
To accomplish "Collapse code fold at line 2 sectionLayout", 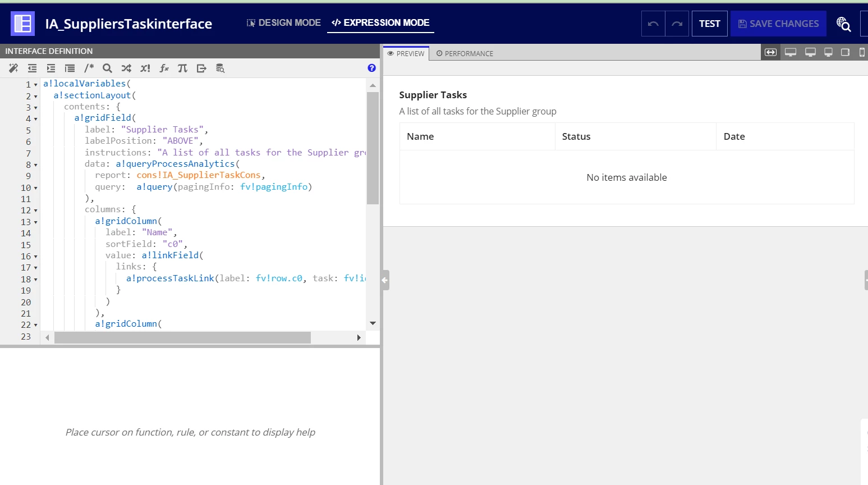I will pos(36,97).
